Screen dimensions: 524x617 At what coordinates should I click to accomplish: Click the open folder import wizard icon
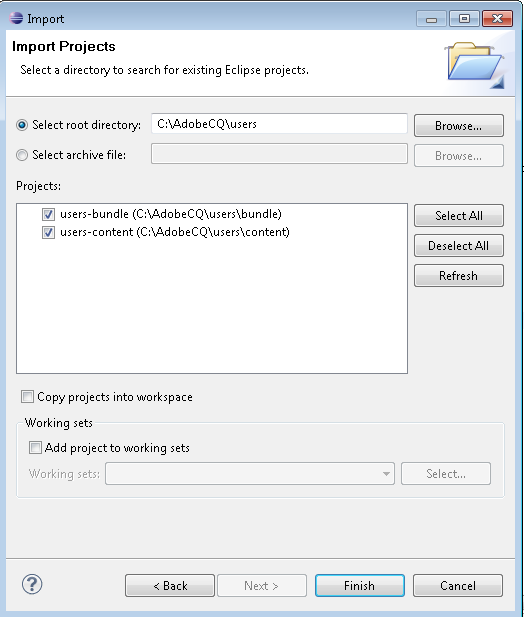pos(476,65)
